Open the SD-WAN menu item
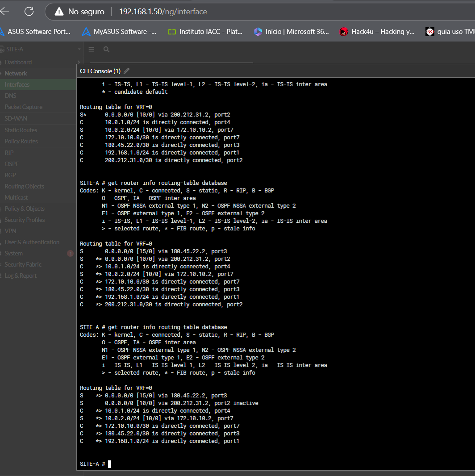Viewport: 475px width, 476px height. [x=16, y=118]
